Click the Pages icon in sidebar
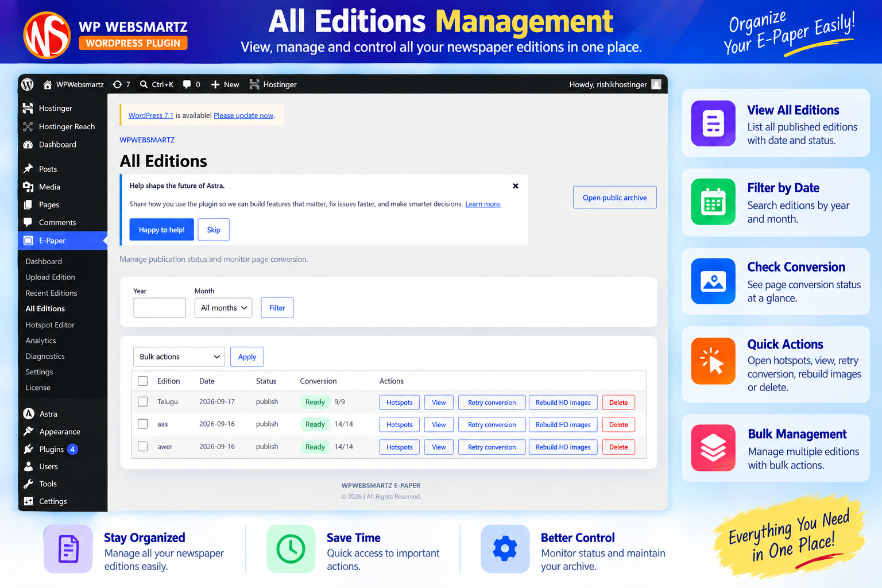The height and width of the screenshot is (588, 882). tap(28, 204)
